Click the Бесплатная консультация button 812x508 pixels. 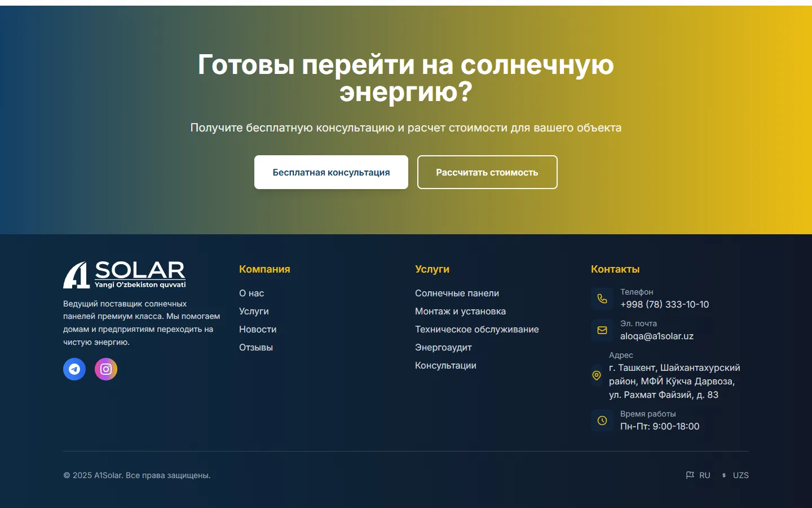[331, 172]
